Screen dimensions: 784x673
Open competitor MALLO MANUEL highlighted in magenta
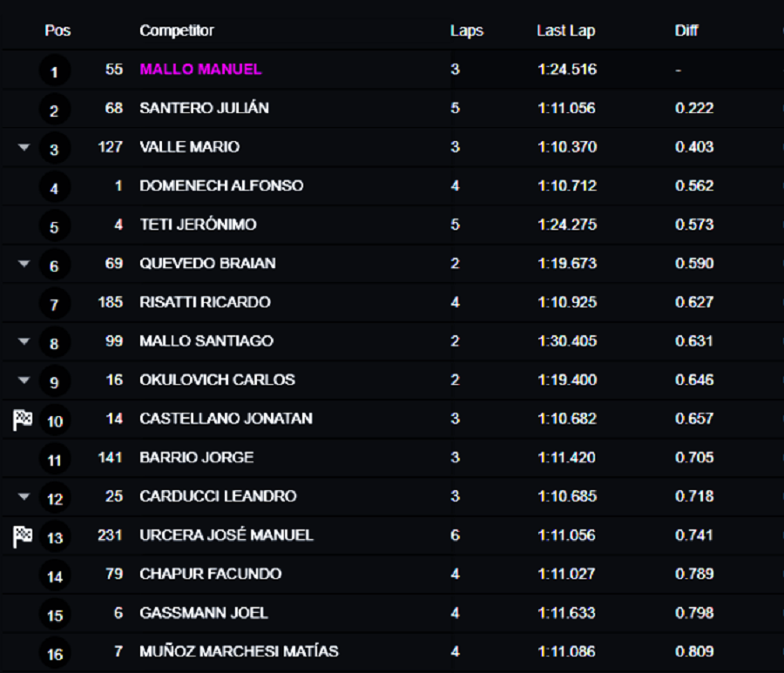click(200, 69)
